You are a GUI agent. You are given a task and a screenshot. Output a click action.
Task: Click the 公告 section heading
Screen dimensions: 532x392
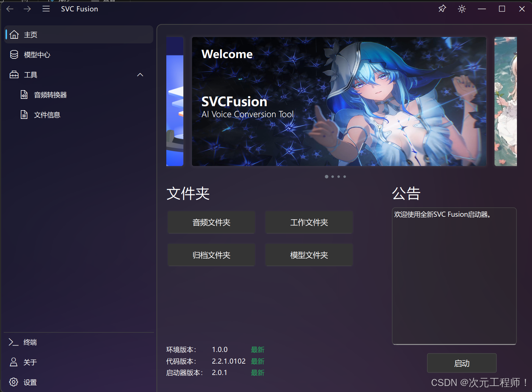tap(406, 193)
